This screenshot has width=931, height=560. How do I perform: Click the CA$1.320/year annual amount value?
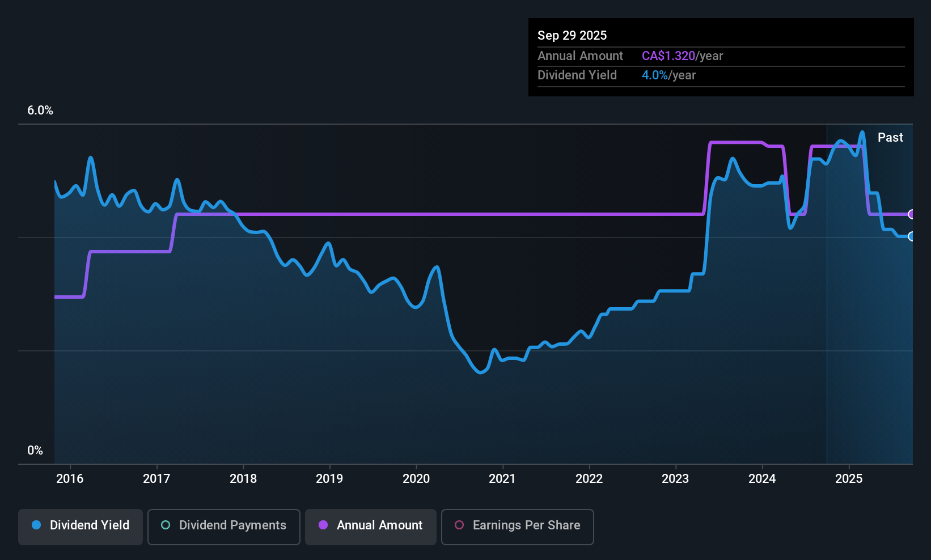(x=682, y=56)
